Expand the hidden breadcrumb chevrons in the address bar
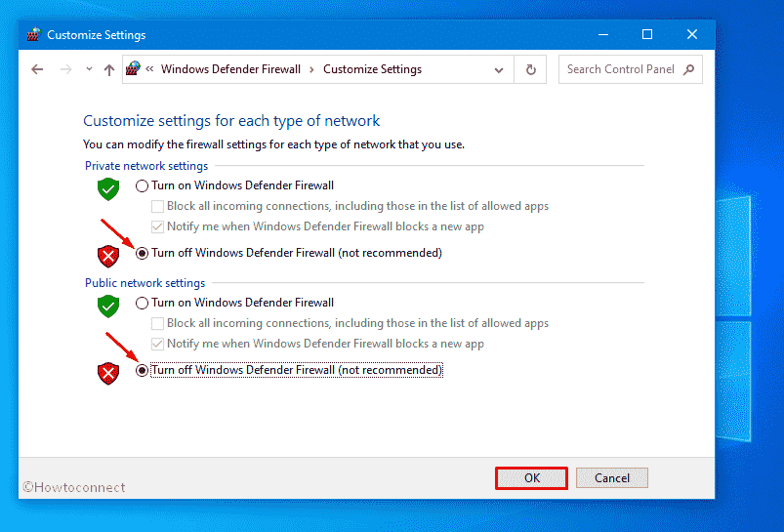The height and width of the screenshot is (532, 784). click(149, 69)
